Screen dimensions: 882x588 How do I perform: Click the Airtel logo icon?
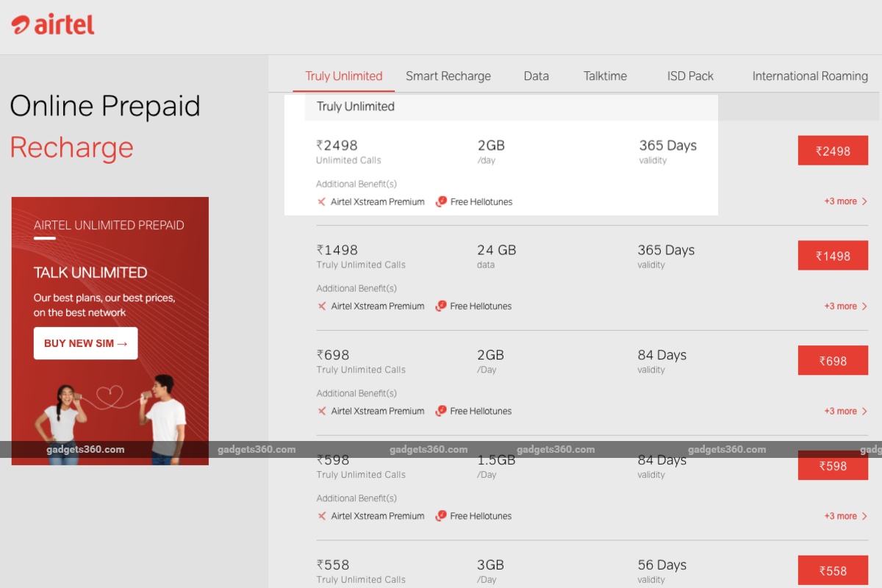click(x=21, y=24)
